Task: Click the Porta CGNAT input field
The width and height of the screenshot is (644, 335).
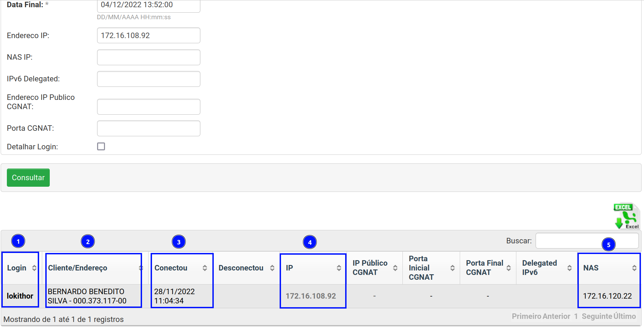Action: (x=149, y=128)
